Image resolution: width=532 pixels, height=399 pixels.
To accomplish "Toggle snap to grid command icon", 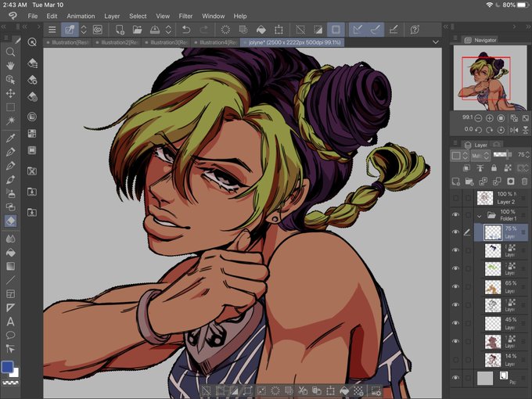I will pos(394,30).
